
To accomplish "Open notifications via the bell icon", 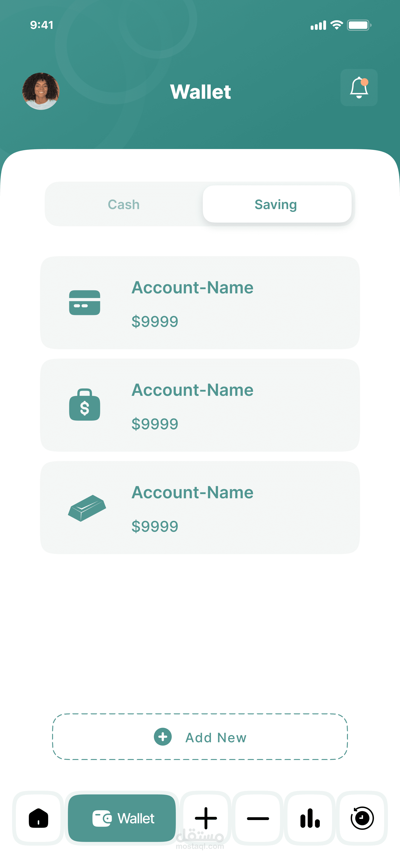I will tap(359, 88).
